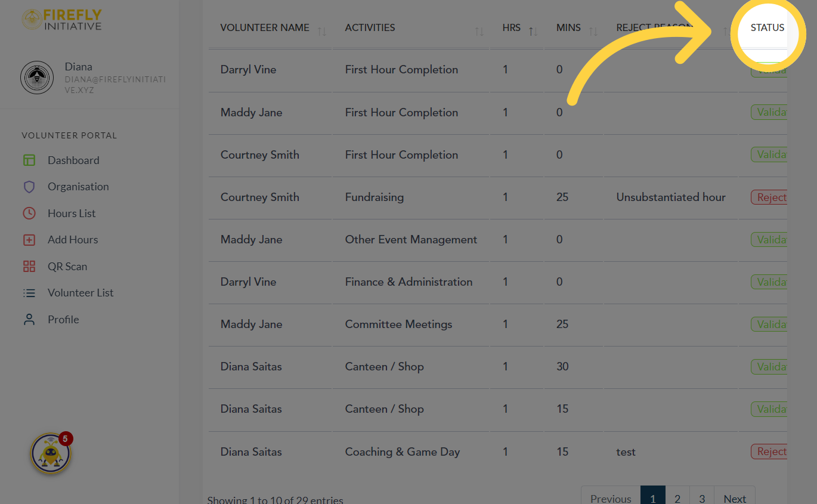817x504 pixels.
Task: Click the Coaching & Game Day activity
Action: tap(403, 452)
